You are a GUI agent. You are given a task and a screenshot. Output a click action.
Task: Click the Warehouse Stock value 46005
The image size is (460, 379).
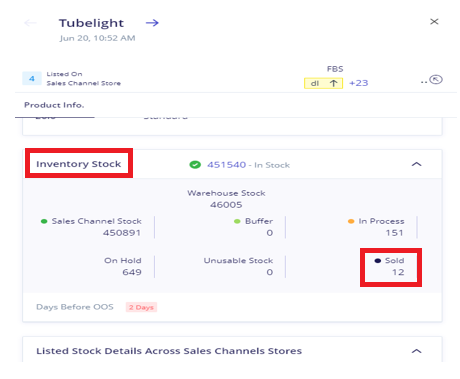(x=226, y=205)
